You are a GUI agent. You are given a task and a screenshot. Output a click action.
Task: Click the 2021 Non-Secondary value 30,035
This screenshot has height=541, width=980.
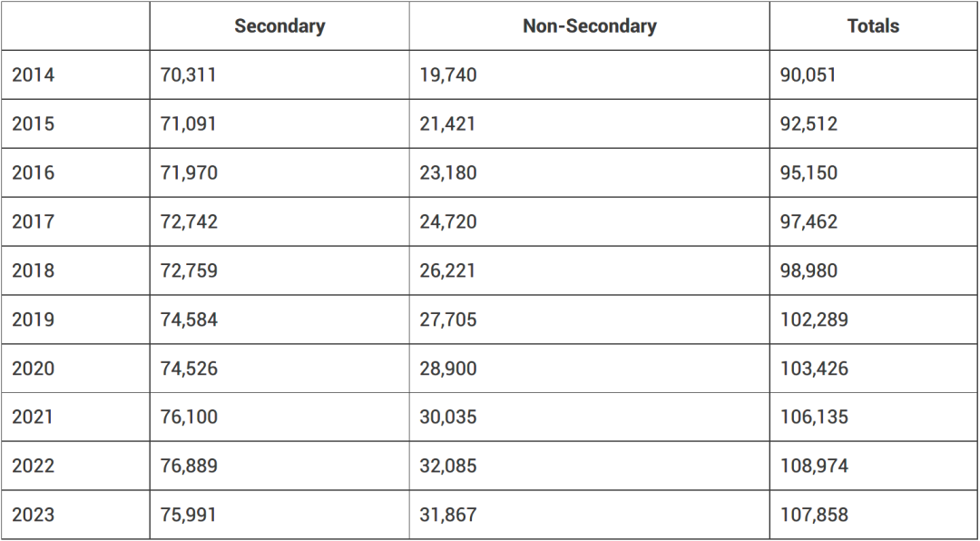[448, 418]
